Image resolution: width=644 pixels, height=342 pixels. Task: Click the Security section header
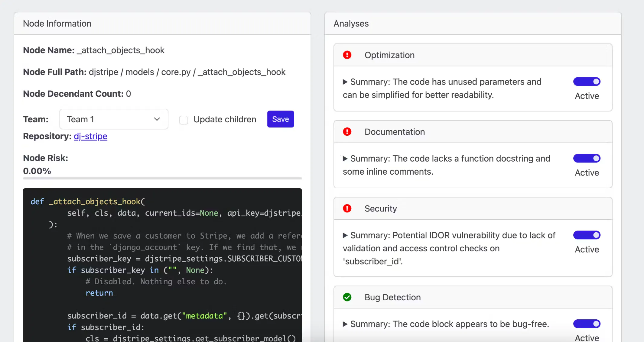pyautogui.click(x=473, y=208)
